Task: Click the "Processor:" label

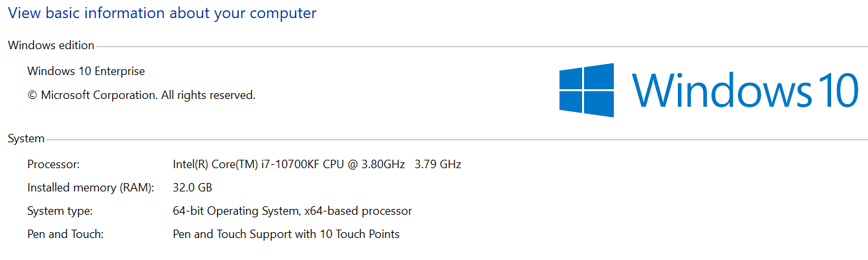Action: coord(53,164)
